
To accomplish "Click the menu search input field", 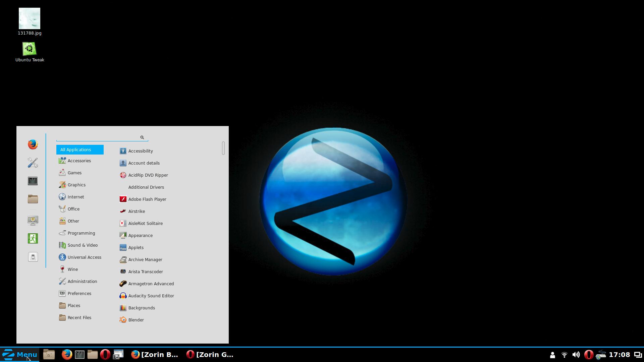I will click(97, 137).
